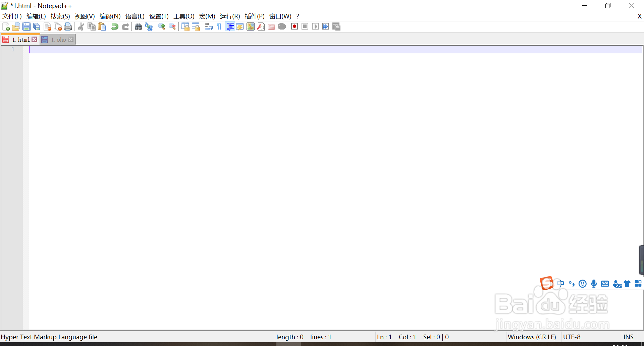Click the Run macro multiple times icon
The image size is (644, 346).
(x=326, y=27)
